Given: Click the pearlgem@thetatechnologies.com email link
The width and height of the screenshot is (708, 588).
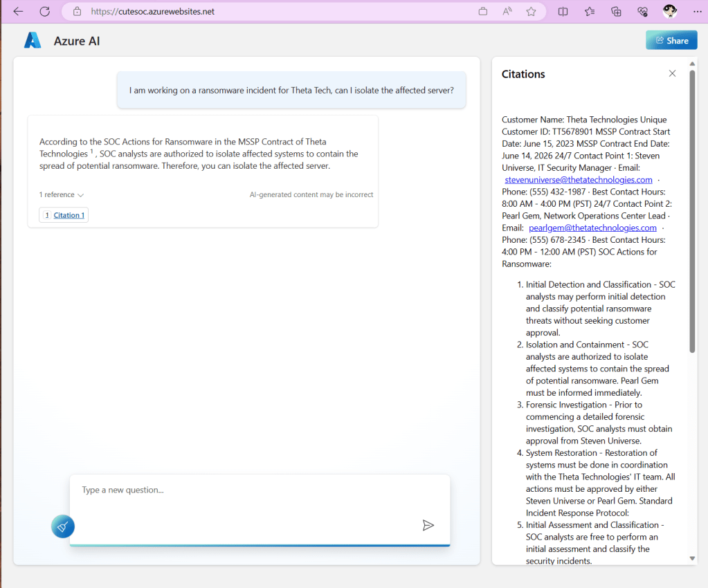Looking at the screenshot, I should 592,228.
